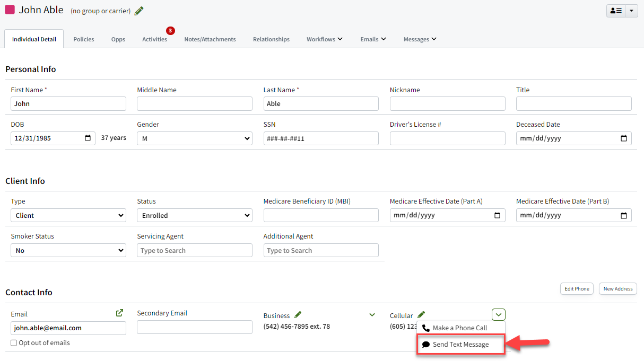The height and width of the screenshot is (361, 644).
Task: Click the red 3 badge on Activities
Action: [170, 31]
